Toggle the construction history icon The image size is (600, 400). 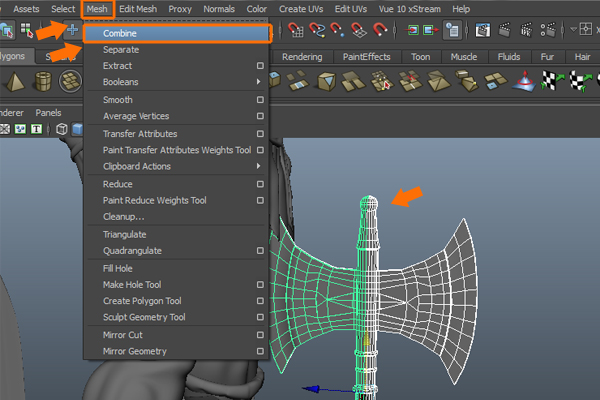click(x=453, y=32)
